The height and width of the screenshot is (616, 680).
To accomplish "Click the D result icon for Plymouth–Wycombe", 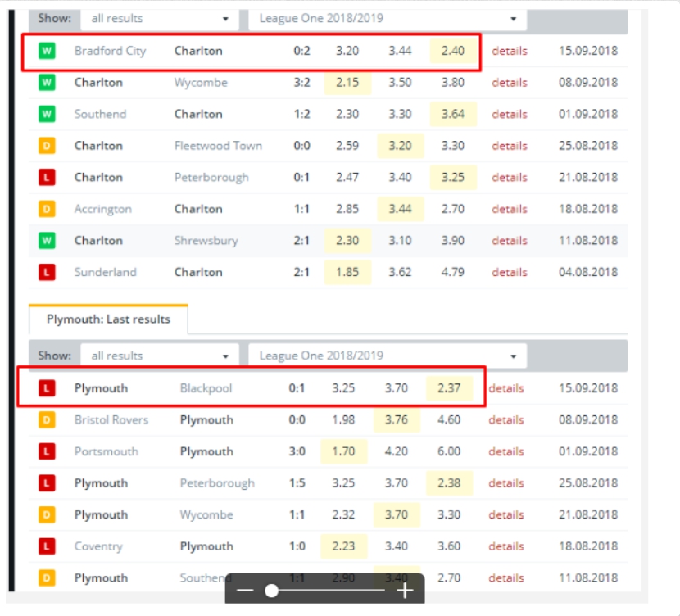I will click(47, 514).
